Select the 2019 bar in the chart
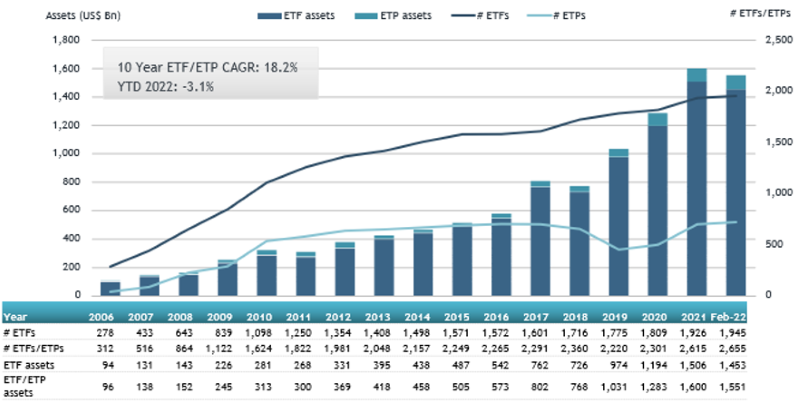 (619, 222)
